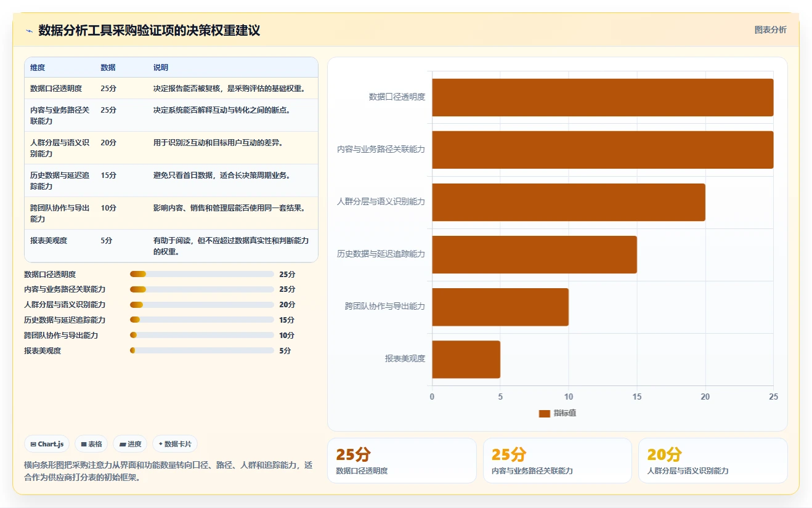The image size is (812, 508).
Task: Click the 报表美观度 chart bar
Action: click(466, 359)
